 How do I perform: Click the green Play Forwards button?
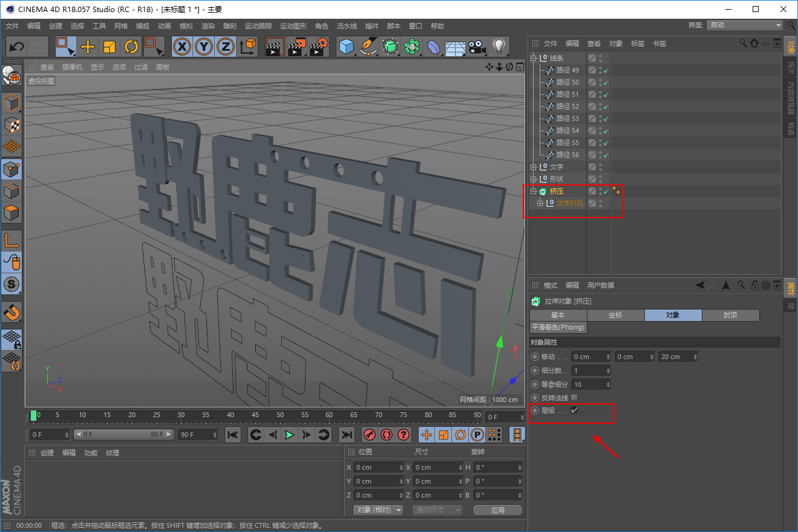click(290, 435)
